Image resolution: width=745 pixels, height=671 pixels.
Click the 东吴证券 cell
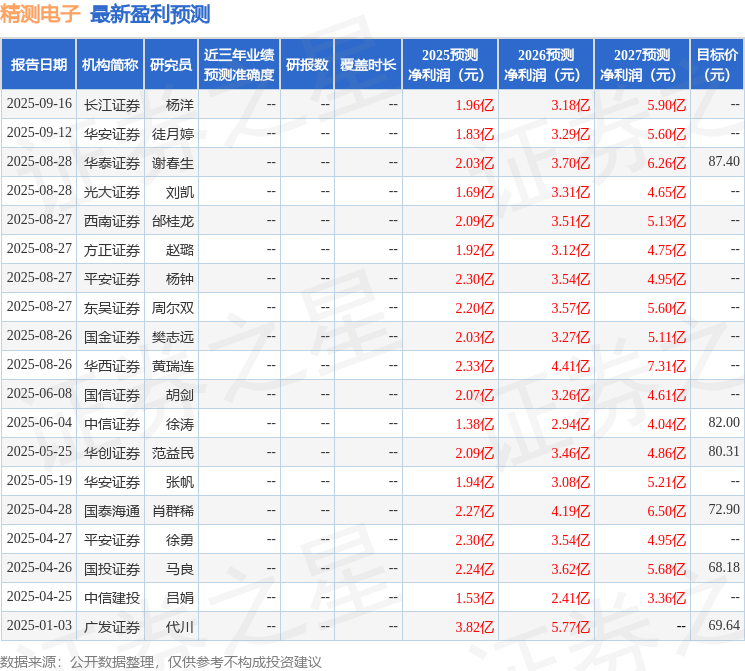coord(112,308)
